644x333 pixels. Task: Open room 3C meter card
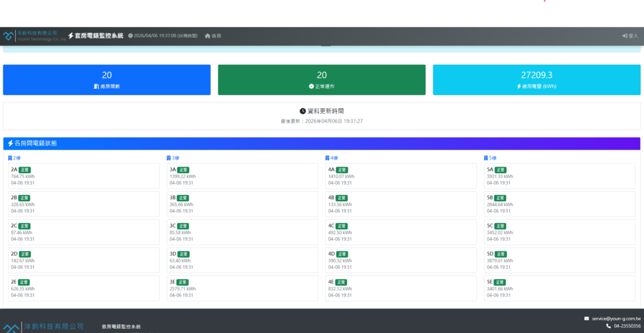click(x=242, y=232)
